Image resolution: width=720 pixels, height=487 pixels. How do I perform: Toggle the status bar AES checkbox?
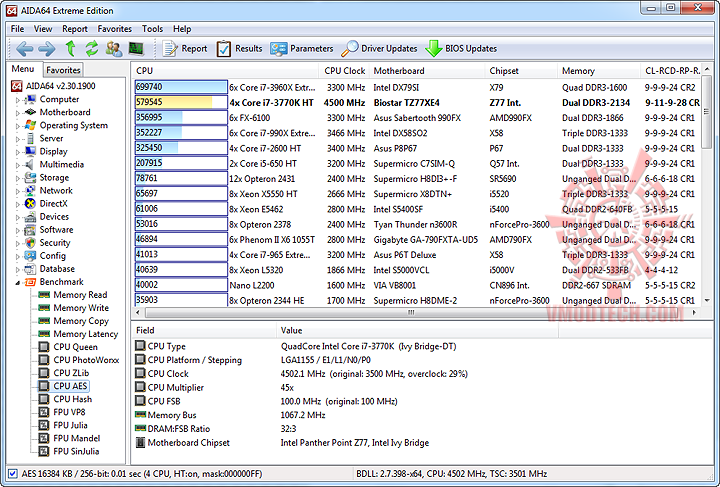point(13,474)
